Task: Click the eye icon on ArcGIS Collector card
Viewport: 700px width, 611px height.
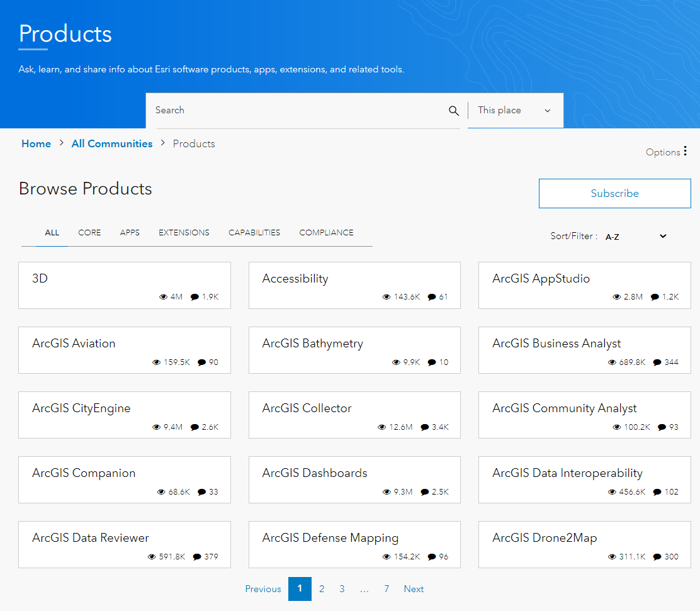Action: pos(381,427)
